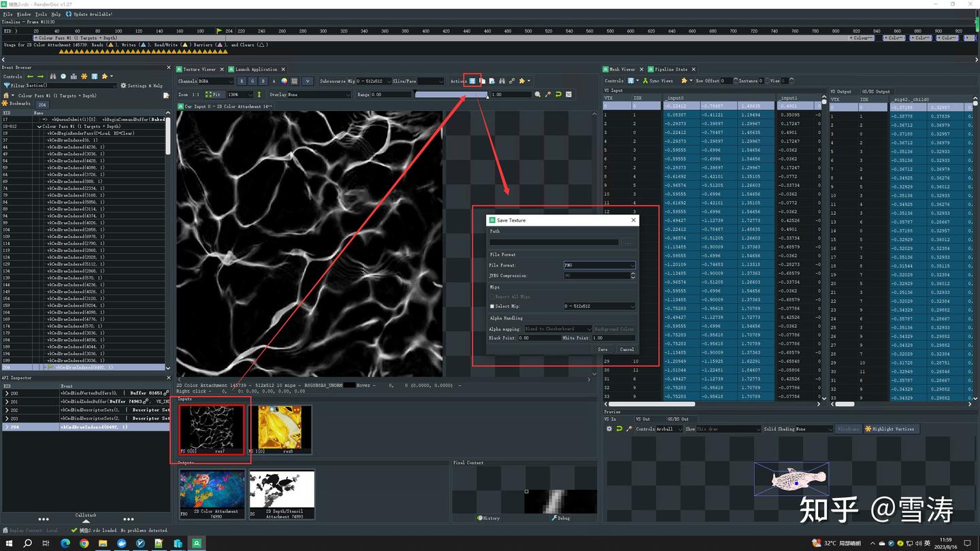Click the range histogram slider bar
Viewport: 980px width, 551px height.
click(x=451, y=95)
